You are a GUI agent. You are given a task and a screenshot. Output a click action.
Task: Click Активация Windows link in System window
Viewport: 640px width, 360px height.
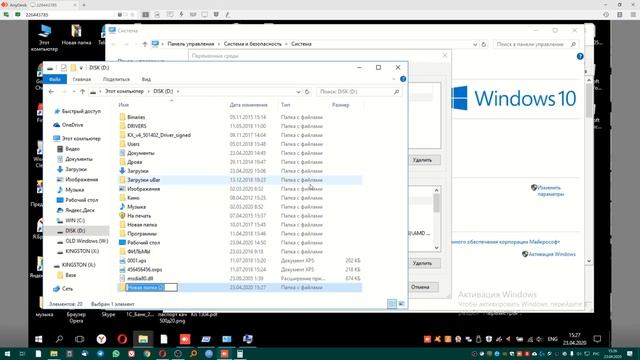[x=552, y=254]
